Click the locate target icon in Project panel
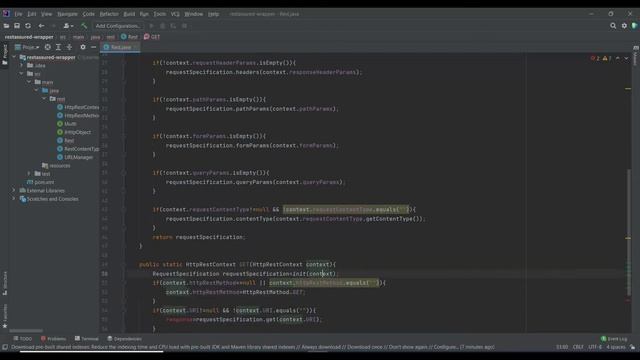The height and width of the screenshot is (360, 640). [x=48, y=47]
